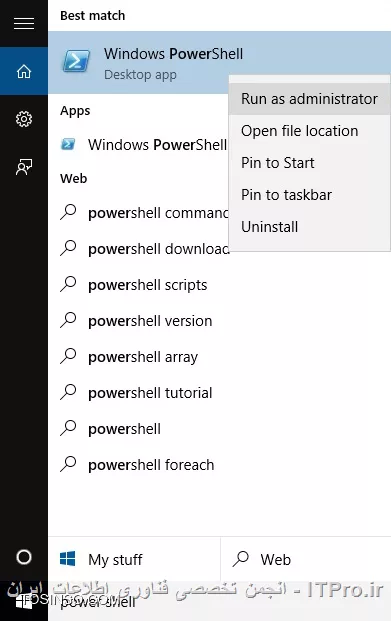Choose Run as administrator
The image size is (391, 621).
(x=309, y=99)
